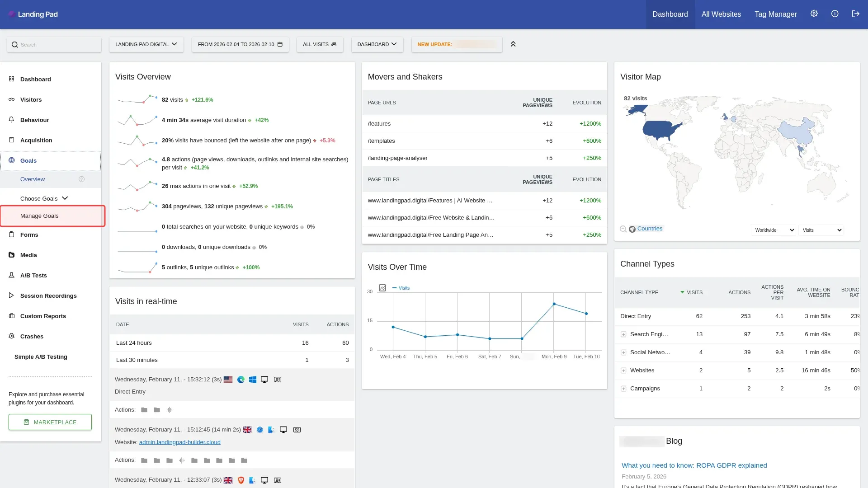This screenshot has height=488, width=868.
Task: Click the segment filter icon beside ALL VISITS
Action: (x=334, y=44)
